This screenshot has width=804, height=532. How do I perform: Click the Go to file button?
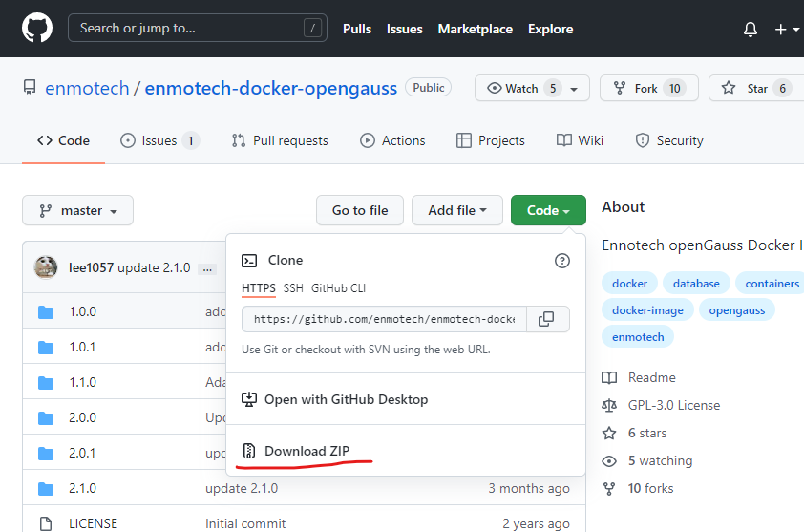(x=360, y=210)
